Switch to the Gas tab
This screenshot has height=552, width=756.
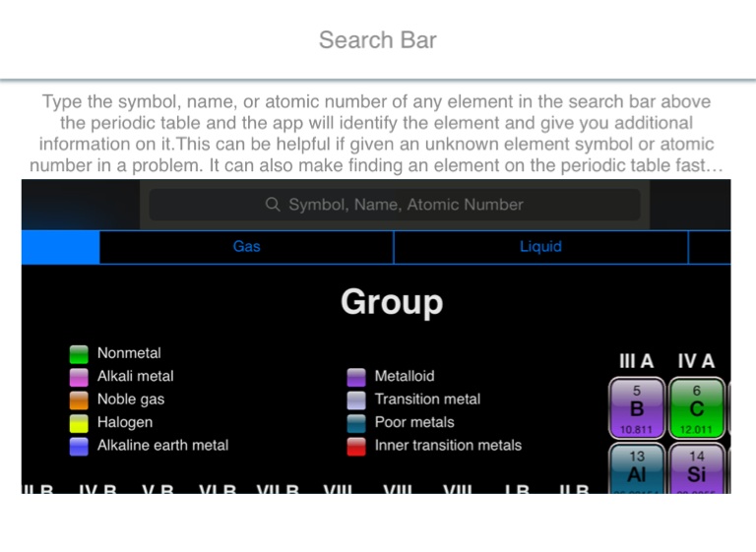[246, 247]
